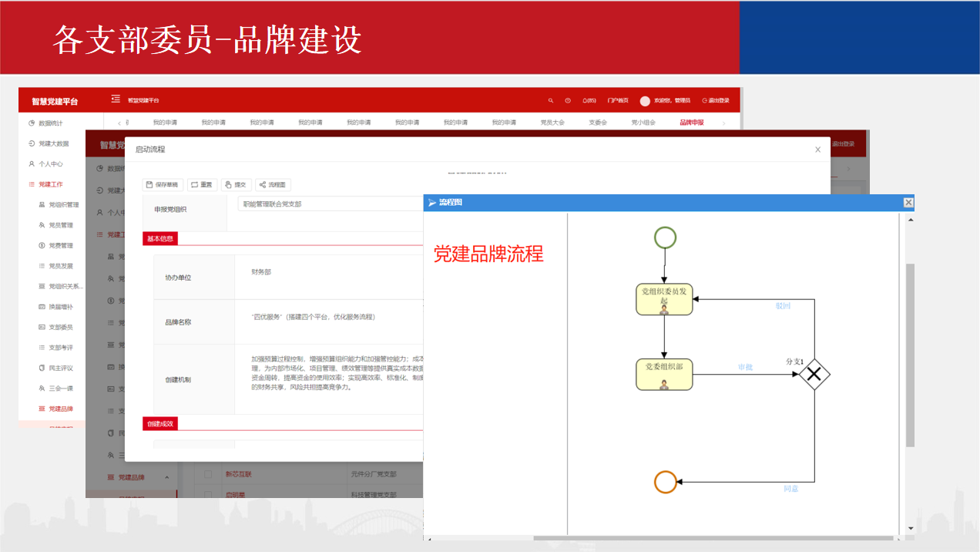Select the 分支1 gateway diamond
The width and height of the screenshot is (980, 552).
[x=814, y=375]
